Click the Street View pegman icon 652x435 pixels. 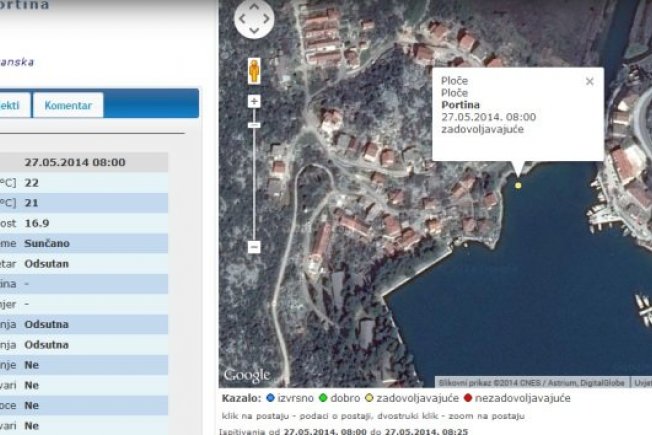(254, 71)
